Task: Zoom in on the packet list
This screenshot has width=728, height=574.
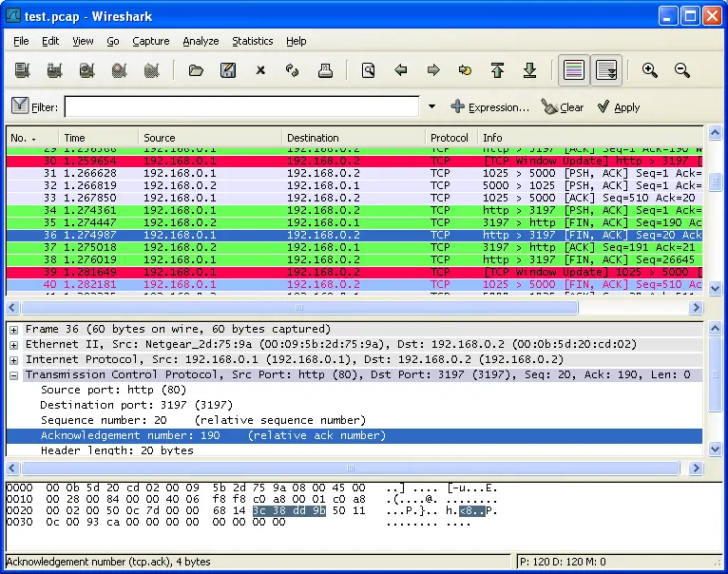Action: pos(650,70)
